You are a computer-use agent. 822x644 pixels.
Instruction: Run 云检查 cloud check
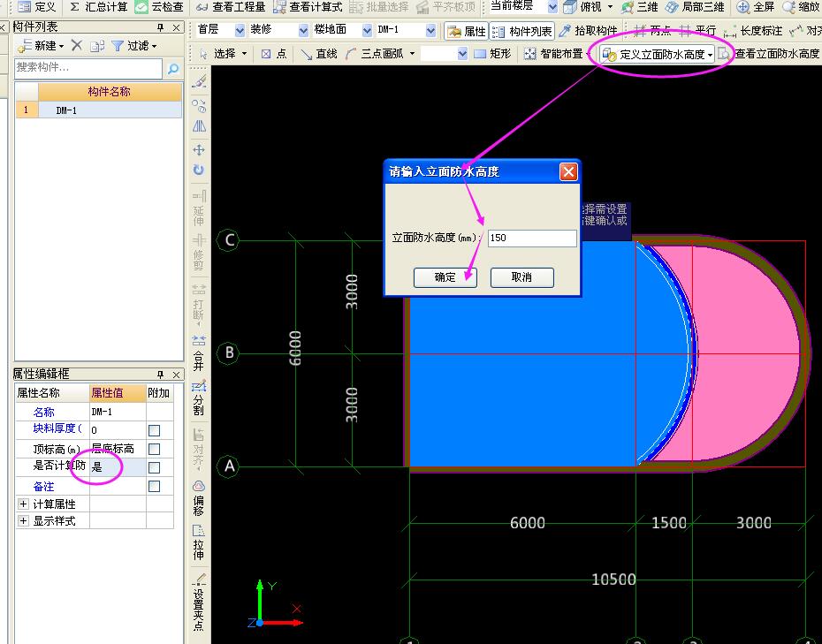[x=160, y=7]
